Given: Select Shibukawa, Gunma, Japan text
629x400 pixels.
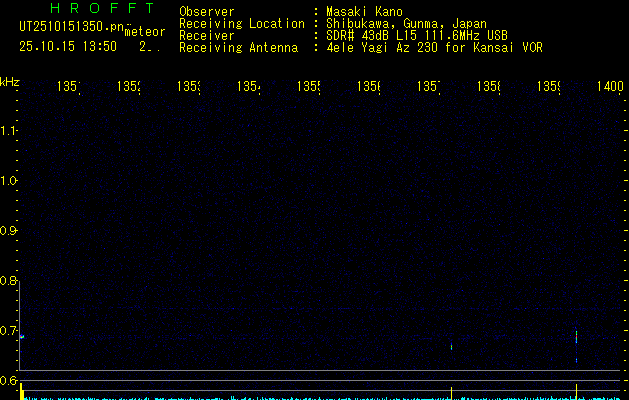Looking at the screenshot, I should (406, 24).
